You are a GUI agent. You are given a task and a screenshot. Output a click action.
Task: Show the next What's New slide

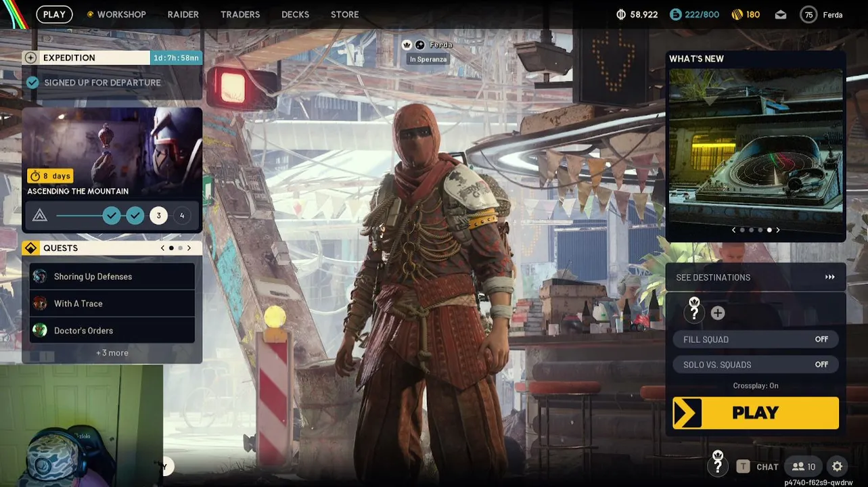point(778,230)
